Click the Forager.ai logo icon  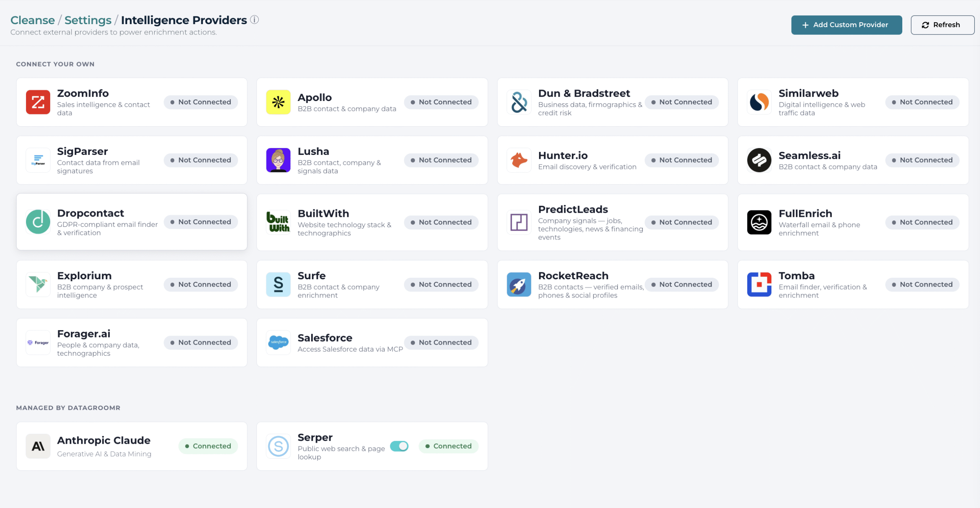[38, 343]
